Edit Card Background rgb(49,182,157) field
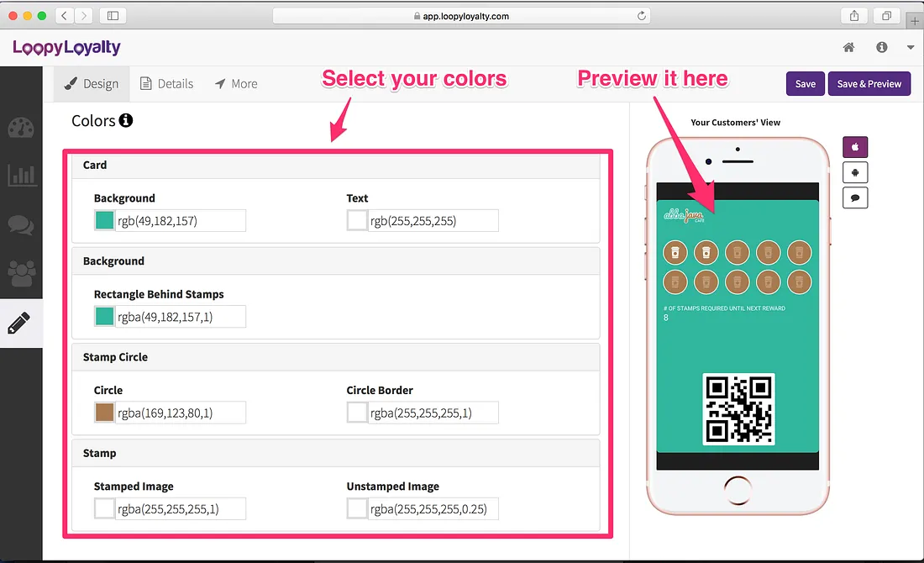Viewport: 924px width, 563px height. pos(181,220)
